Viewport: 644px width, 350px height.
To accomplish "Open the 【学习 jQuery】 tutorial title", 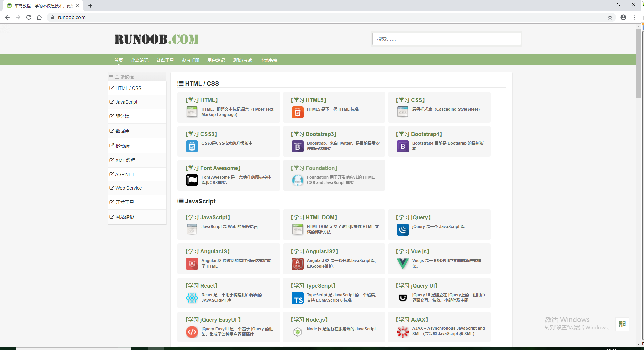I will click(413, 217).
